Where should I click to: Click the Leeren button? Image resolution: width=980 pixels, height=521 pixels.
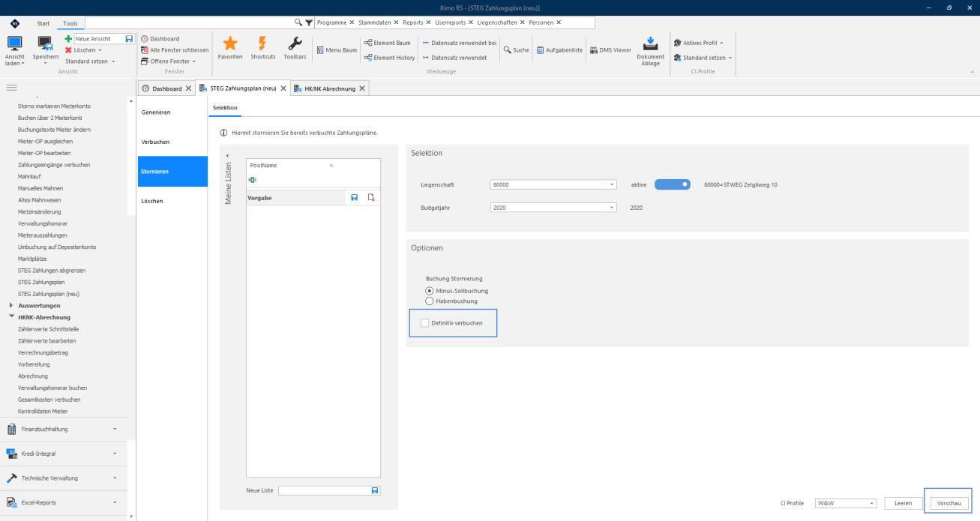pyautogui.click(x=904, y=503)
